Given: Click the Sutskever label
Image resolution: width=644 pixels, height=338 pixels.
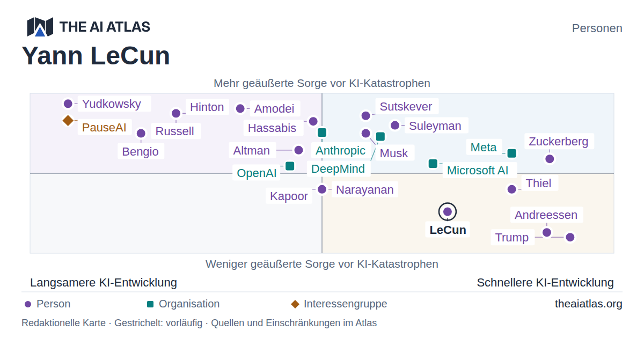Looking at the screenshot, I should coord(406,106).
